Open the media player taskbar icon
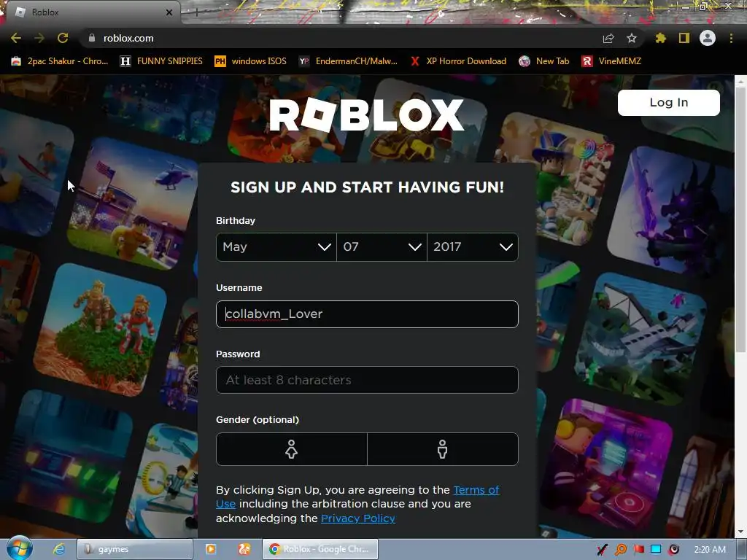 (211, 549)
